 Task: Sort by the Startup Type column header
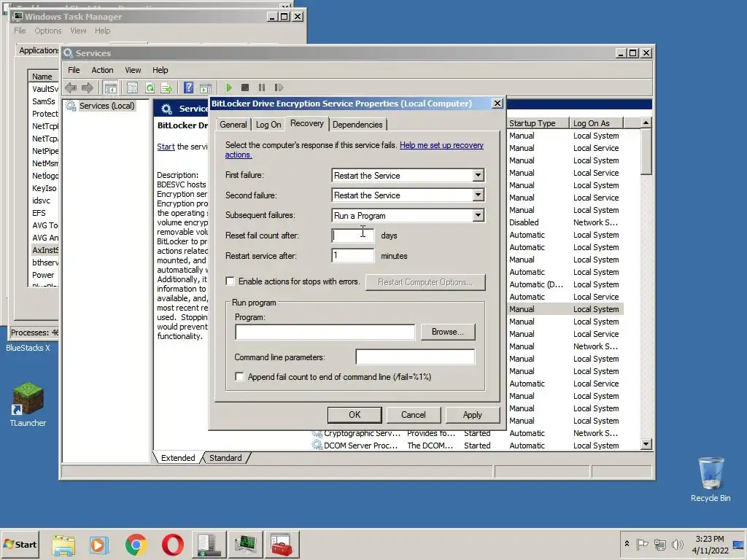pyautogui.click(x=538, y=122)
